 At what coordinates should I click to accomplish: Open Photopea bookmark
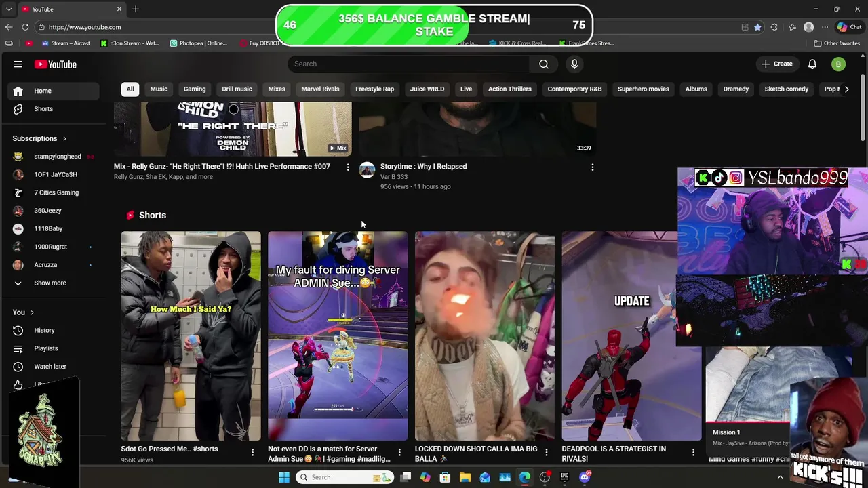tap(199, 43)
